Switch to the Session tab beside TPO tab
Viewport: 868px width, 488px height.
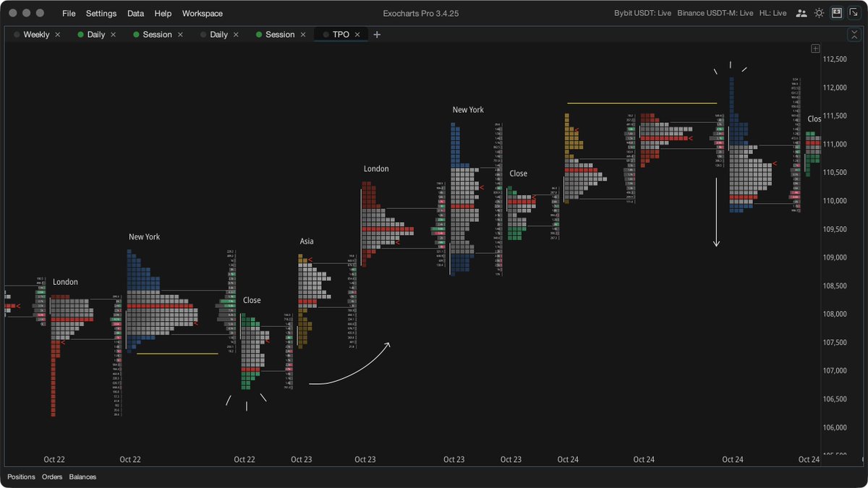(280, 35)
